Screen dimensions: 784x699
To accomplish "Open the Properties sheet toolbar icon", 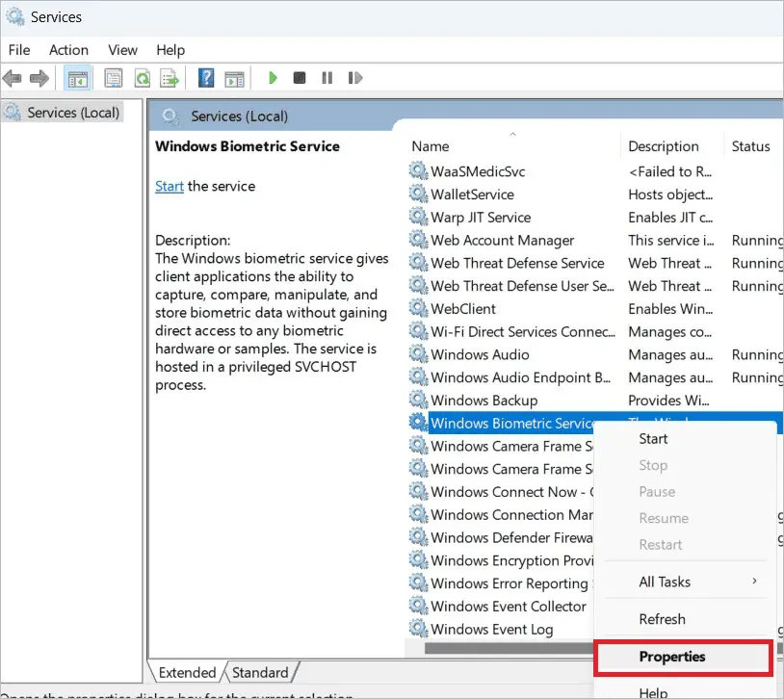I will (113, 78).
